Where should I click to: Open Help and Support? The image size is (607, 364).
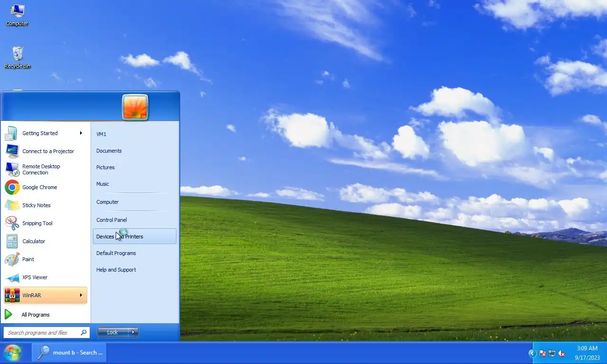(x=135, y=270)
